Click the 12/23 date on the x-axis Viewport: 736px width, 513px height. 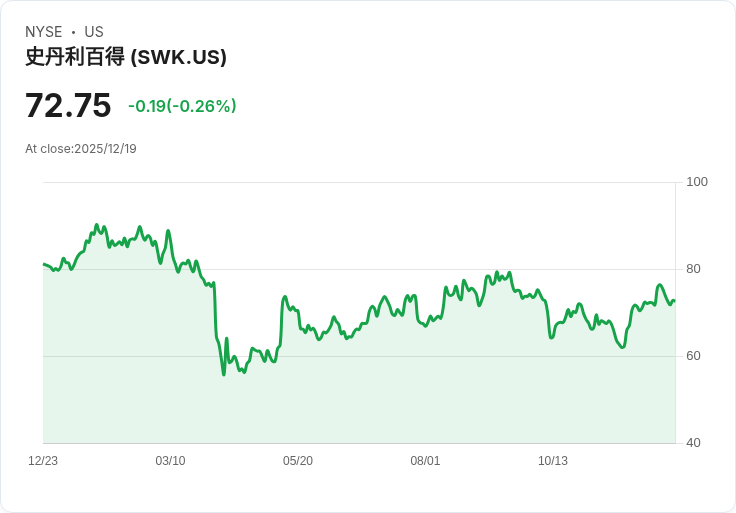coord(43,461)
